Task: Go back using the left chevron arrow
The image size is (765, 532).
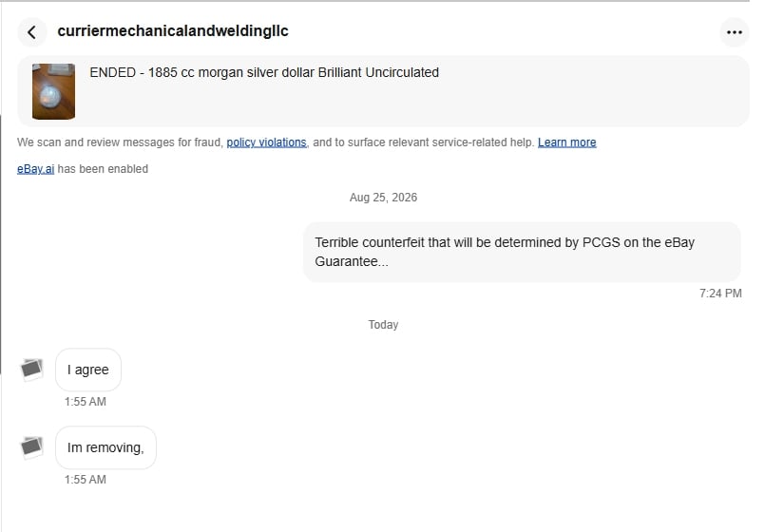Action: pyautogui.click(x=32, y=32)
